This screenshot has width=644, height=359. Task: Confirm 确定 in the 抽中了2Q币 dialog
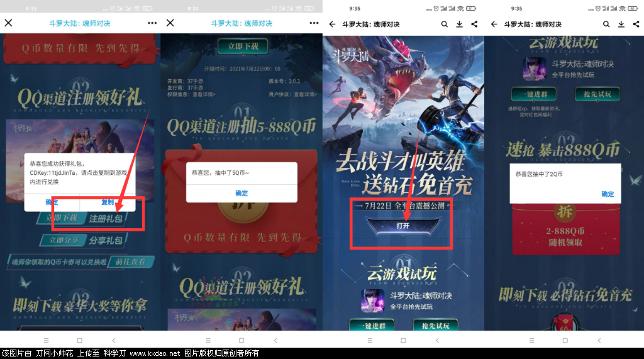pyautogui.click(x=608, y=194)
